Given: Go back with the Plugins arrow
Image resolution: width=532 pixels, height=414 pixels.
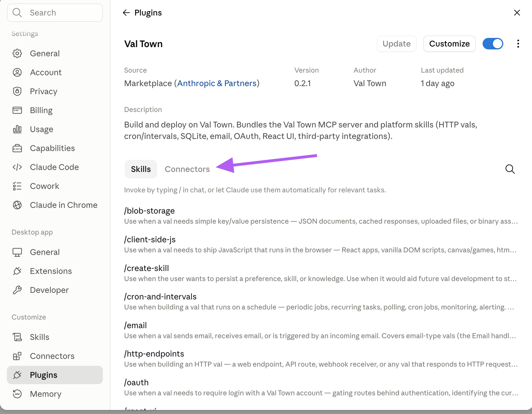Looking at the screenshot, I should (126, 13).
